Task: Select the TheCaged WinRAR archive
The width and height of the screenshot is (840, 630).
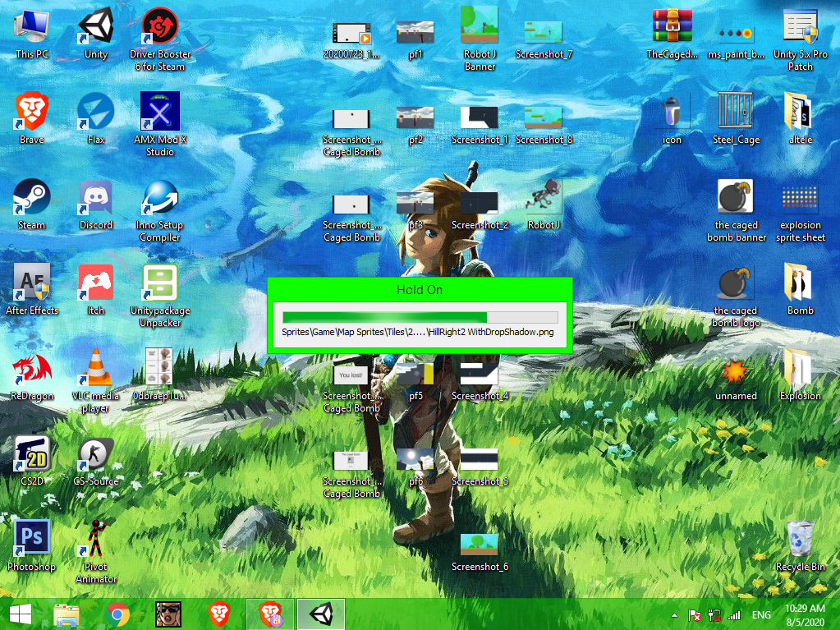Action: [x=672, y=33]
